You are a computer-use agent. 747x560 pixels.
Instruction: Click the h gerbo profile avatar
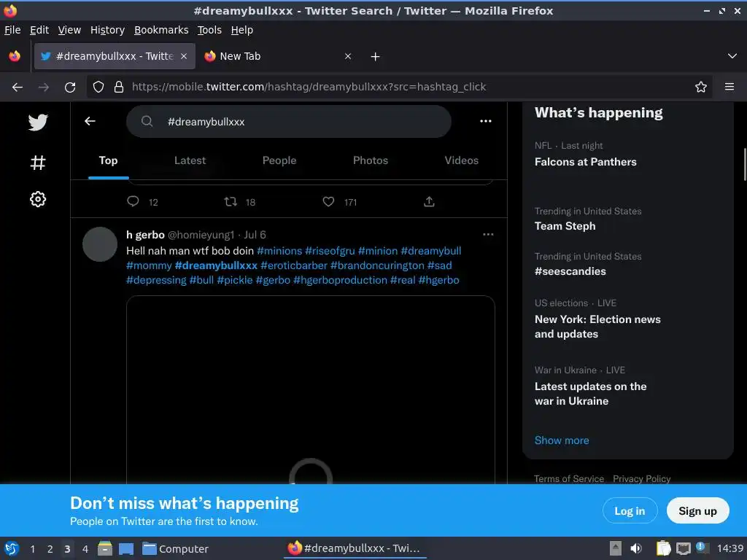[100, 244]
